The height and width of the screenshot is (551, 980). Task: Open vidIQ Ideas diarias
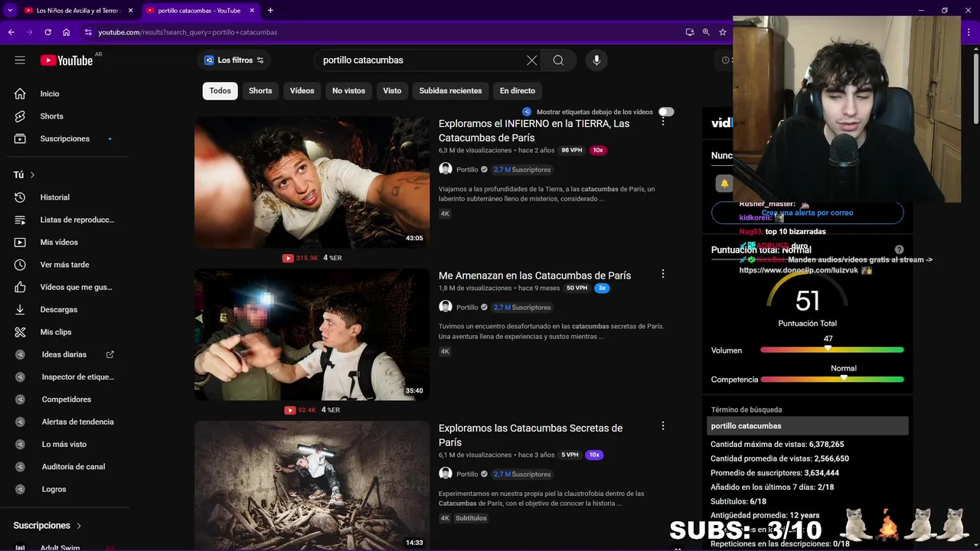pyautogui.click(x=65, y=354)
